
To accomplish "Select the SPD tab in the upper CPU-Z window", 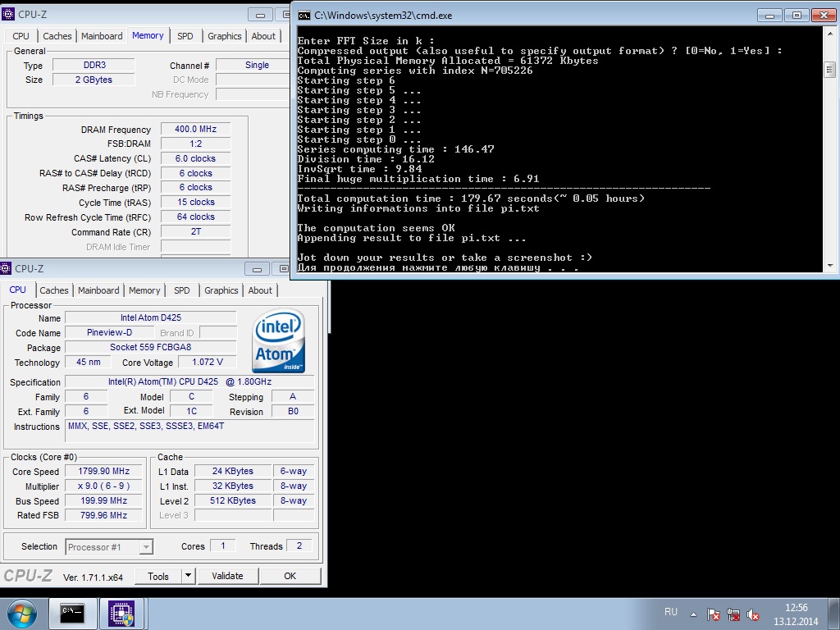I will pos(185,36).
